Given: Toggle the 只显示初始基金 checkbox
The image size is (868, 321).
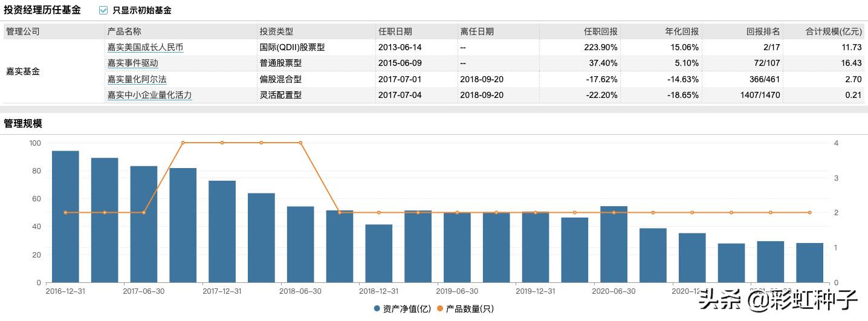Looking at the screenshot, I should [x=103, y=10].
